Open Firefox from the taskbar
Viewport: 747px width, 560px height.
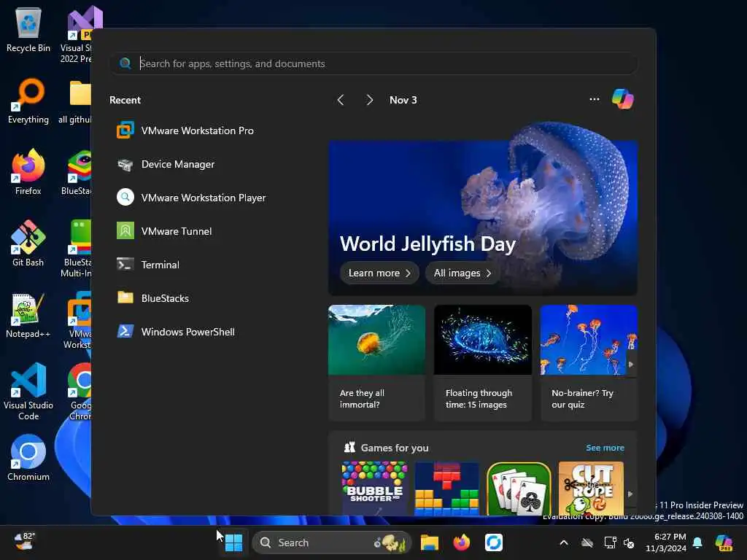(462, 542)
